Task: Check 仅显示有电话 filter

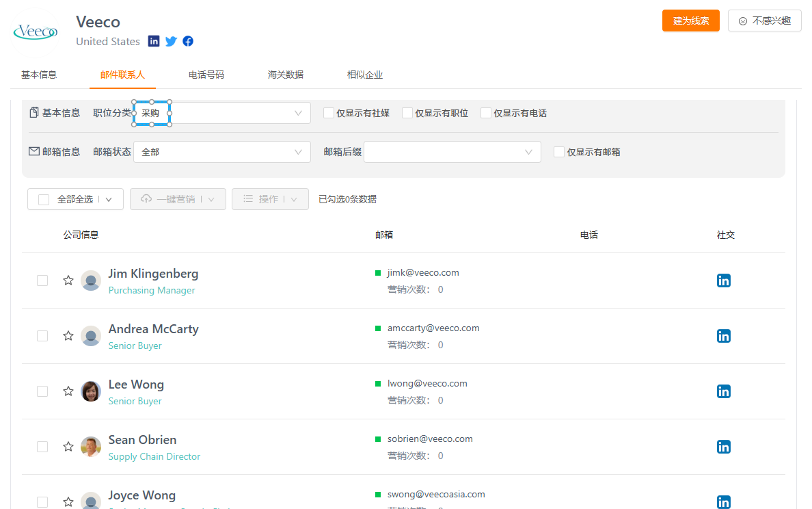Action: tap(486, 113)
